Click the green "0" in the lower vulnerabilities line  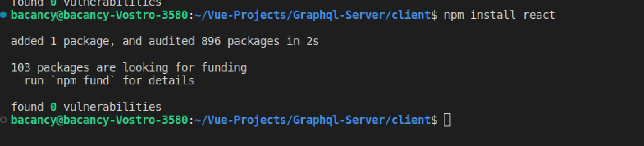53,107
